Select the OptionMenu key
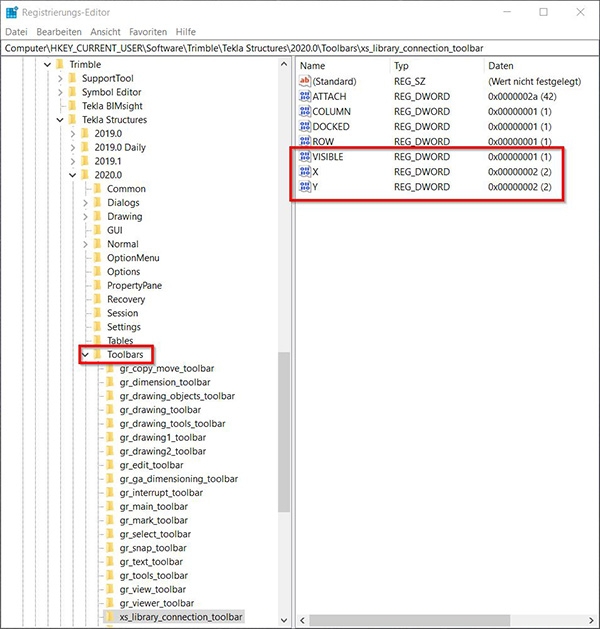 coord(133,258)
